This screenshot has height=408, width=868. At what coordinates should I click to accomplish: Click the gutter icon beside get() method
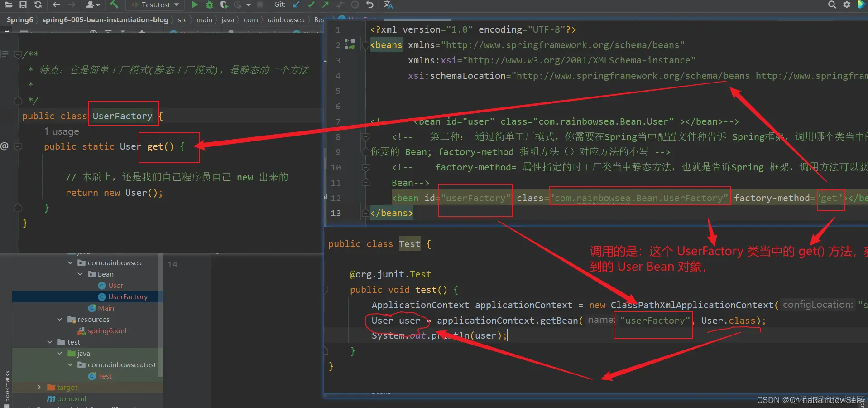5,146
